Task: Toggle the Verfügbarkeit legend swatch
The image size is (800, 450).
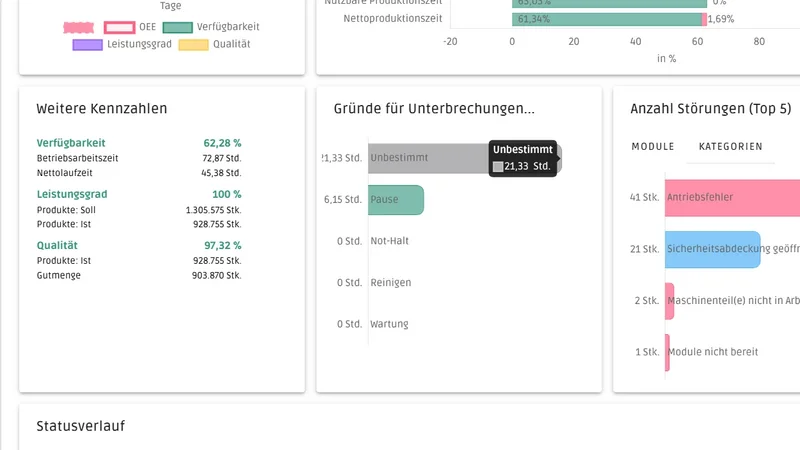Action: coord(178,27)
